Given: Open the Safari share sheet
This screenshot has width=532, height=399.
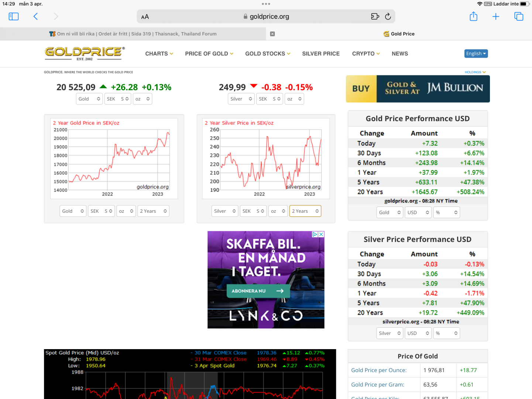Looking at the screenshot, I should point(473,17).
